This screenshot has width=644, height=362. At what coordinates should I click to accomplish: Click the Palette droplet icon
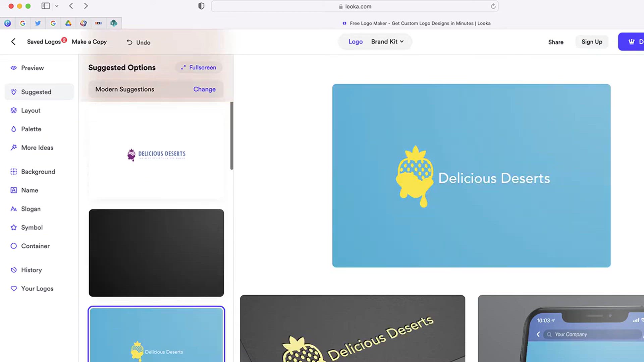coord(13,129)
